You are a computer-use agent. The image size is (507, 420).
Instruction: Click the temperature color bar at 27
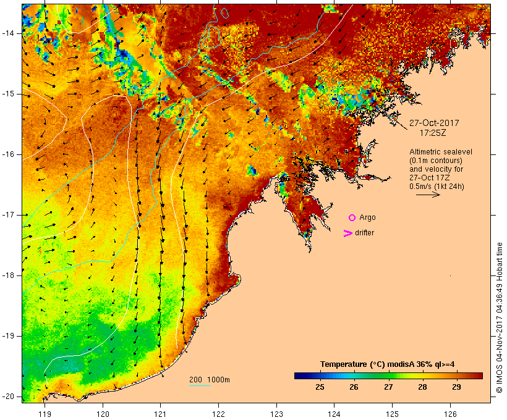point(388,376)
